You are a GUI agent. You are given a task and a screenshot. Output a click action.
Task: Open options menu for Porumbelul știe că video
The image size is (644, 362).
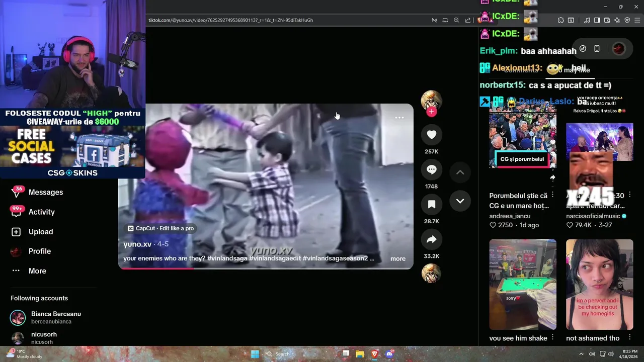click(x=552, y=195)
